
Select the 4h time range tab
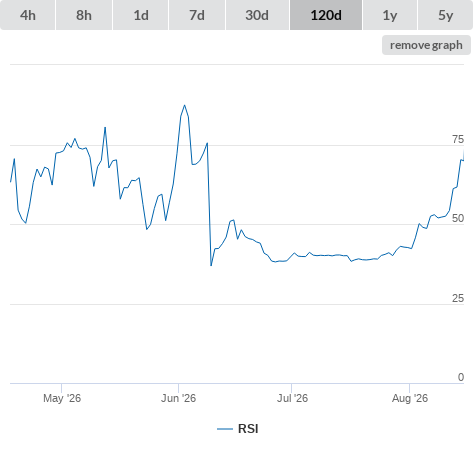[28, 15]
